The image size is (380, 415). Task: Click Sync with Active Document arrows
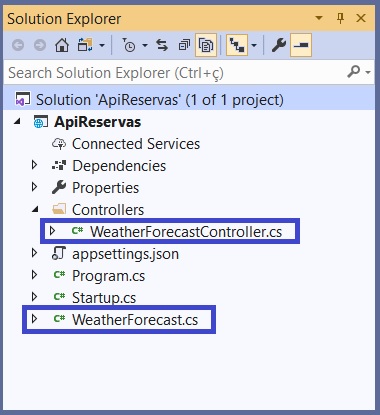(162, 45)
